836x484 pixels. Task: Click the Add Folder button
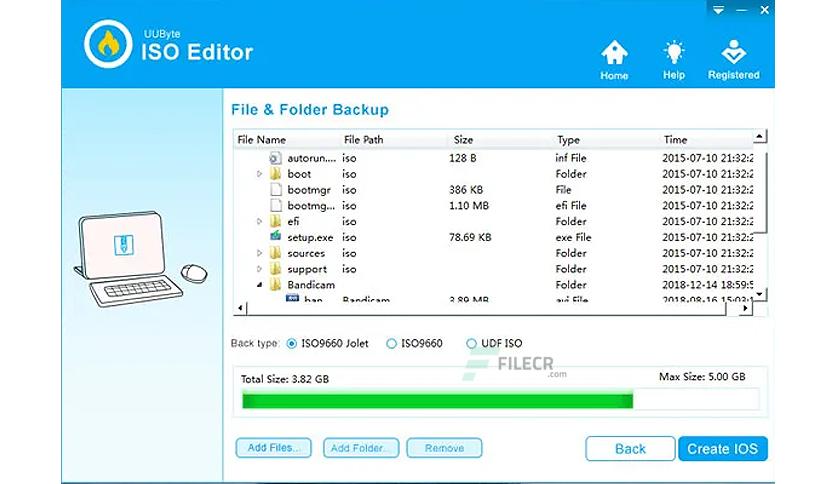361,448
